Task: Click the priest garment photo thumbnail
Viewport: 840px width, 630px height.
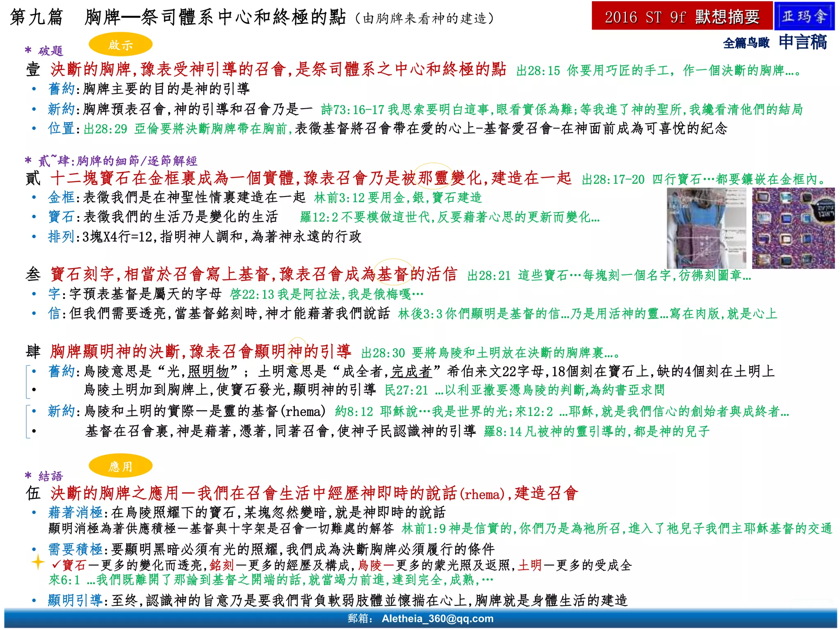Action: [706, 228]
